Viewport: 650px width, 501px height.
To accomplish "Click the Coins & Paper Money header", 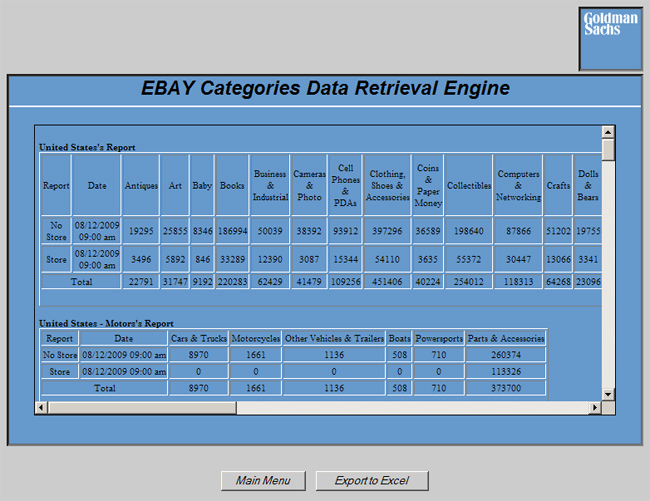I will pyautogui.click(x=428, y=185).
